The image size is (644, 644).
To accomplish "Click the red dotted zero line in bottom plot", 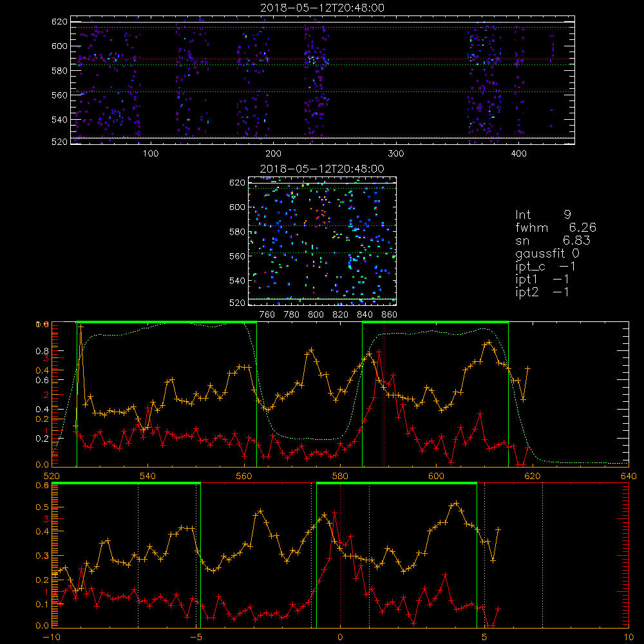I will tap(340, 555).
